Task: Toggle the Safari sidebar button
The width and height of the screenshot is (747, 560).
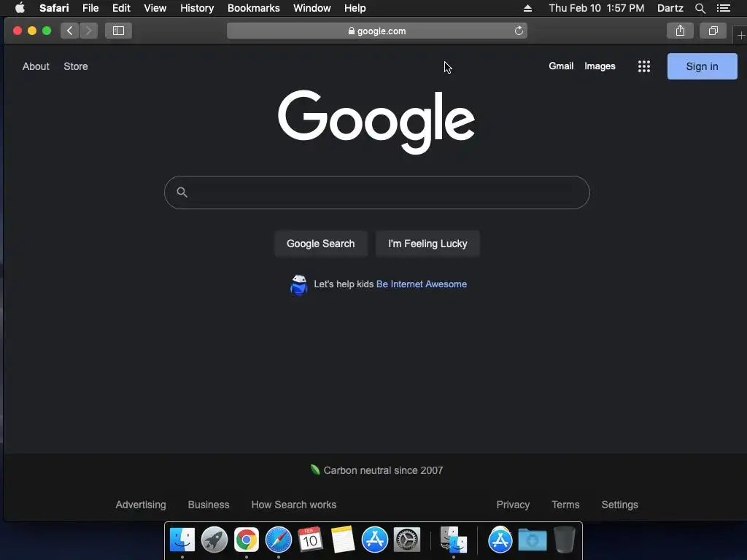Action: pyautogui.click(x=118, y=31)
